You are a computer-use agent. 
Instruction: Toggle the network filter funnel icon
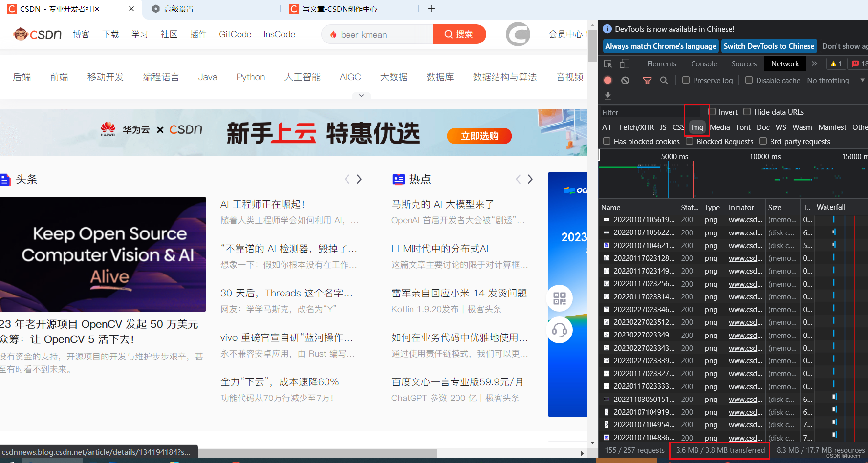647,81
